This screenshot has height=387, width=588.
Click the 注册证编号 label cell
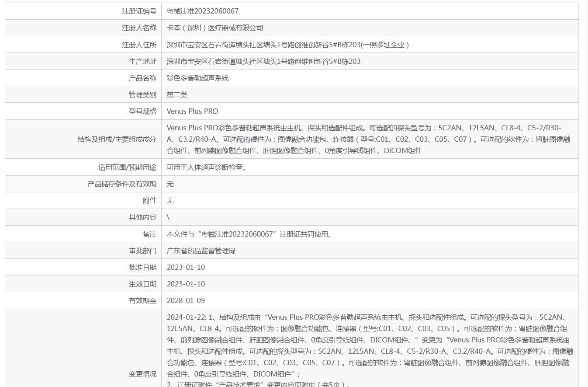[x=83, y=11]
